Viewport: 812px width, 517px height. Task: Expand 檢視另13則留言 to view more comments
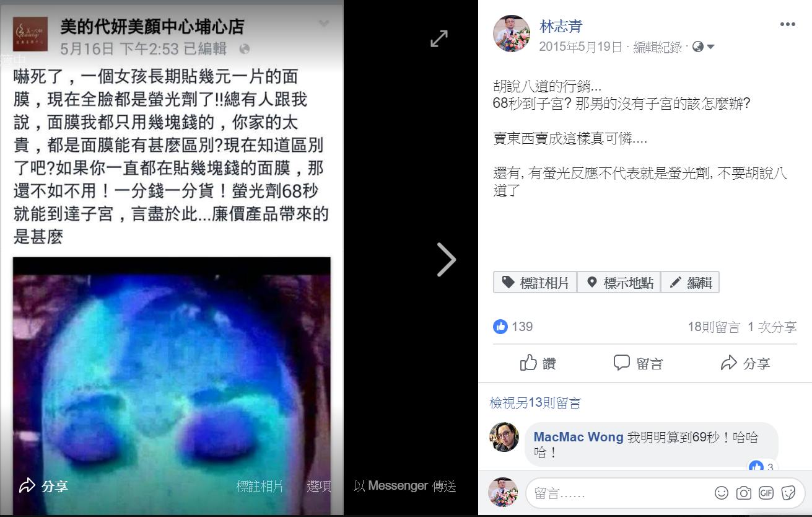click(536, 403)
